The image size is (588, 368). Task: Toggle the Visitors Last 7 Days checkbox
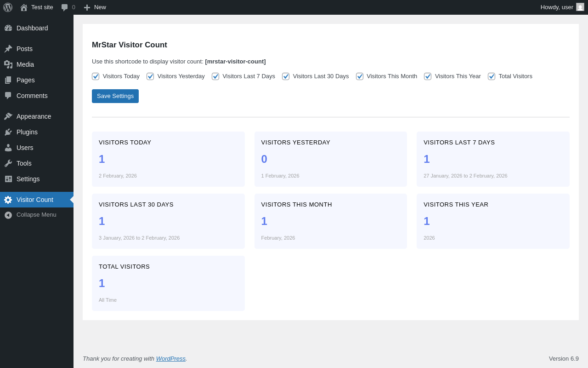click(x=215, y=76)
